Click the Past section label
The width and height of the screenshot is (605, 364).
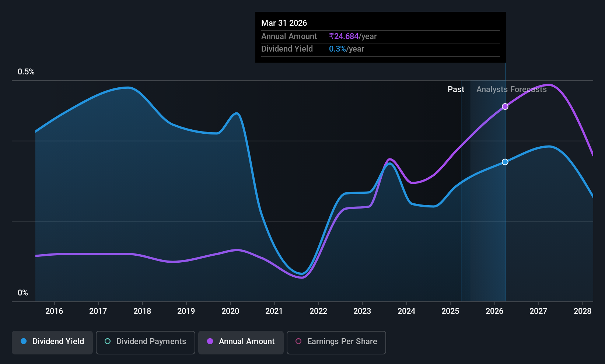[456, 90]
